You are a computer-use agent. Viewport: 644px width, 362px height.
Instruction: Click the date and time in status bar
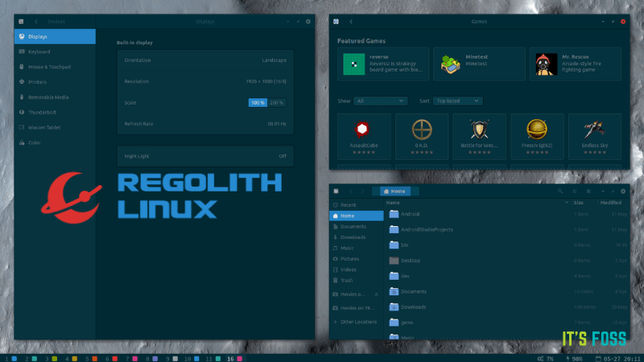click(617, 359)
